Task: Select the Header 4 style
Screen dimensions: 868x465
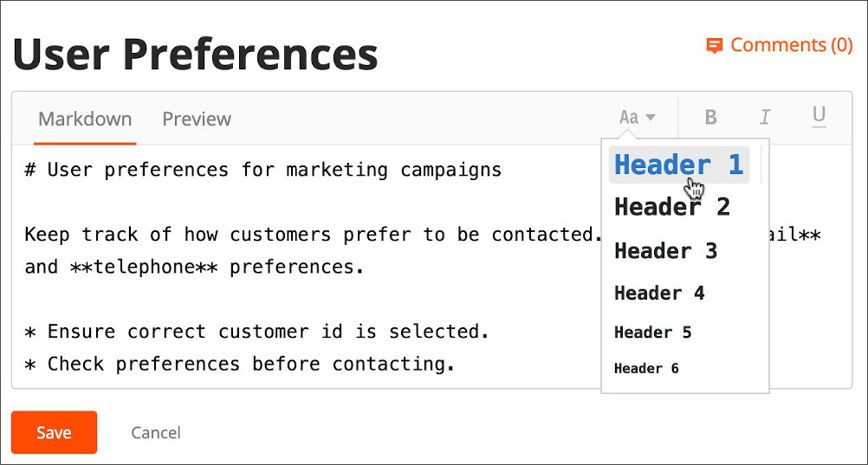Action: click(659, 293)
